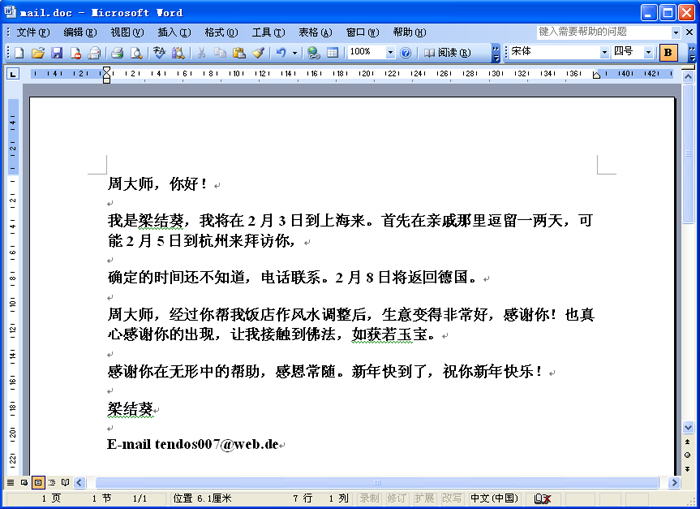Click the right indent marker on ruler
Image resolution: width=700 pixels, height=509 pixels.
point(596,76)
